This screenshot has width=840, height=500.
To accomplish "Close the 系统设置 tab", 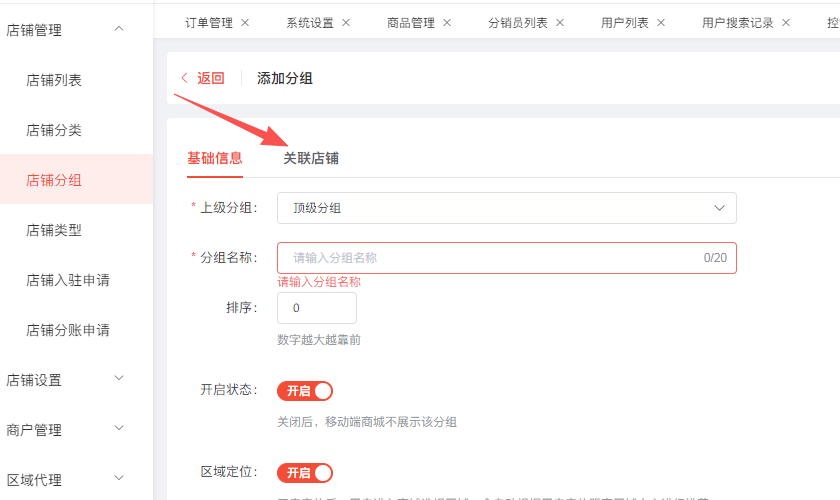I will [346, 22].
